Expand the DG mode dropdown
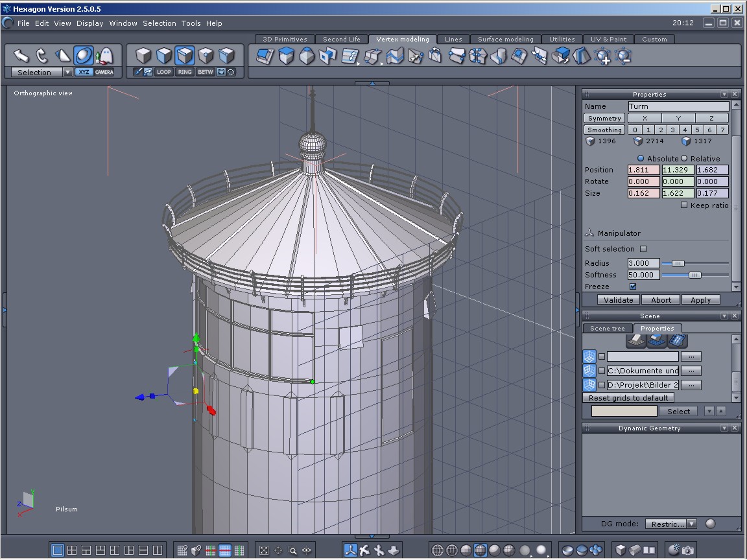This screenshot has width=747, height=560. pos(692,524)
